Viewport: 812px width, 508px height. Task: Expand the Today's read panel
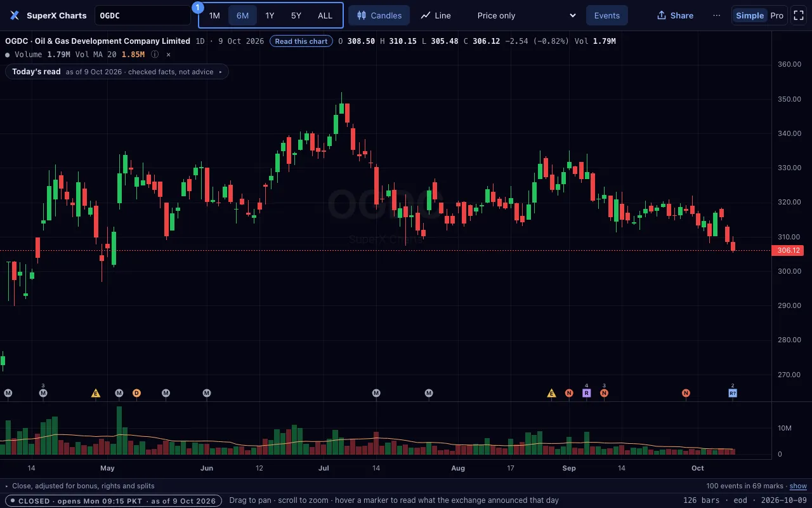117,72
